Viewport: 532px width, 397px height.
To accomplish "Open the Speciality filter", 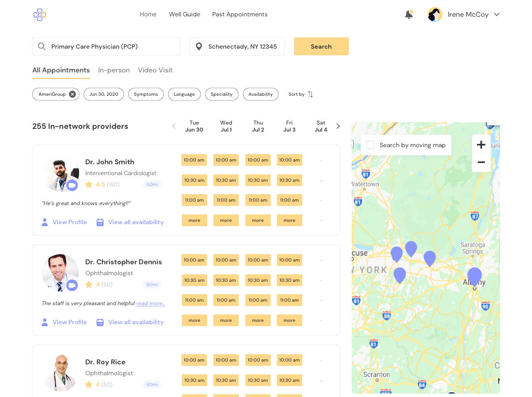I will click(222, 94).
